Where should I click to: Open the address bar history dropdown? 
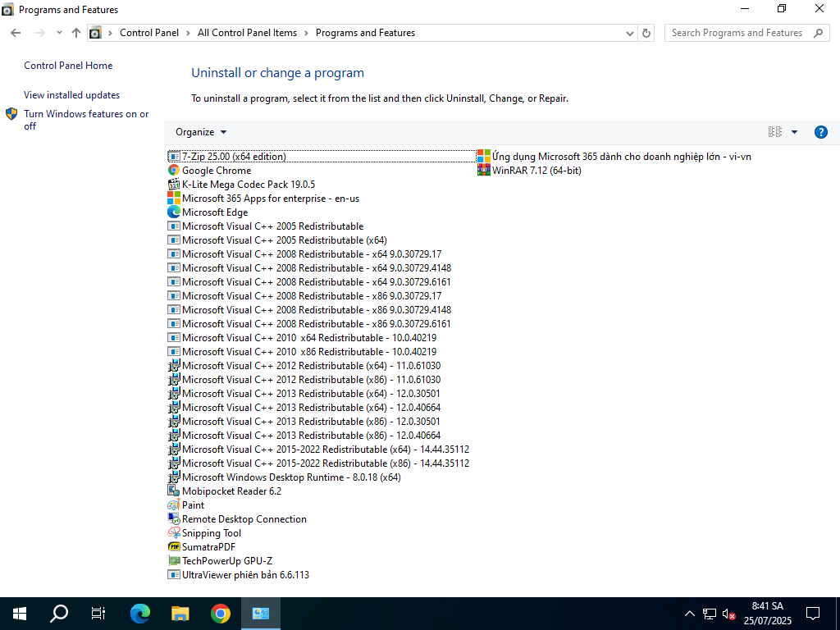(x=628, y=33)
